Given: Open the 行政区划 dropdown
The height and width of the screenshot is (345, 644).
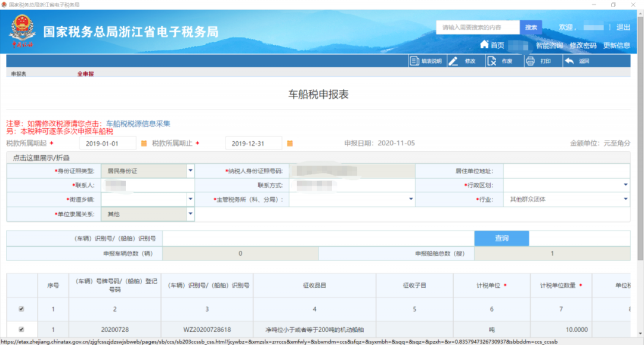Looking at the screenshot, I should (x=626, y=185).
